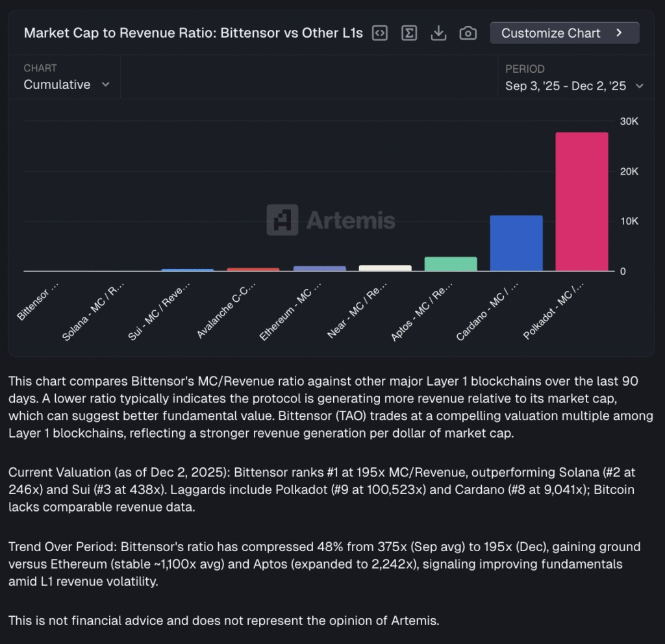Image resolution: width=665 pixels, height=644 pixels.
Task: Click the small blue Sui bar
Action: pos(188,269)
